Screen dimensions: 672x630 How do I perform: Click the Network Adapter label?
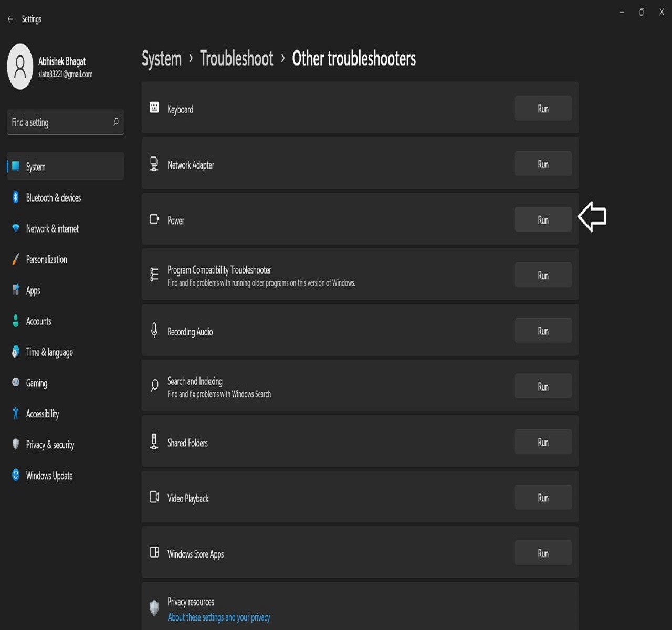(x=191, y=165)
